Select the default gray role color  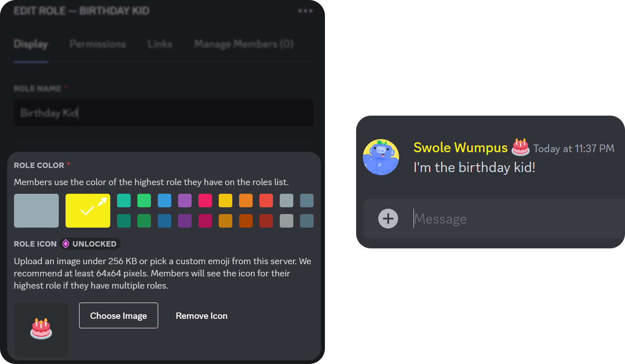pyautogui.click(x=36, y=210)
